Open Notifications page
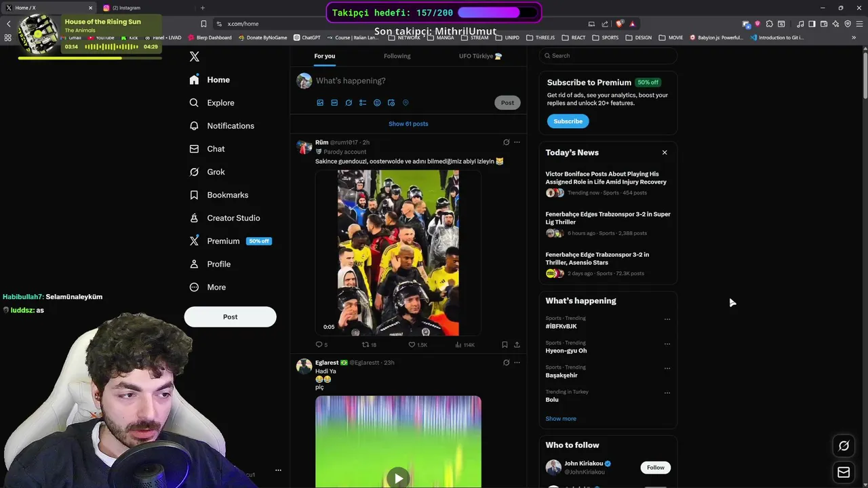 coord(222,126)
